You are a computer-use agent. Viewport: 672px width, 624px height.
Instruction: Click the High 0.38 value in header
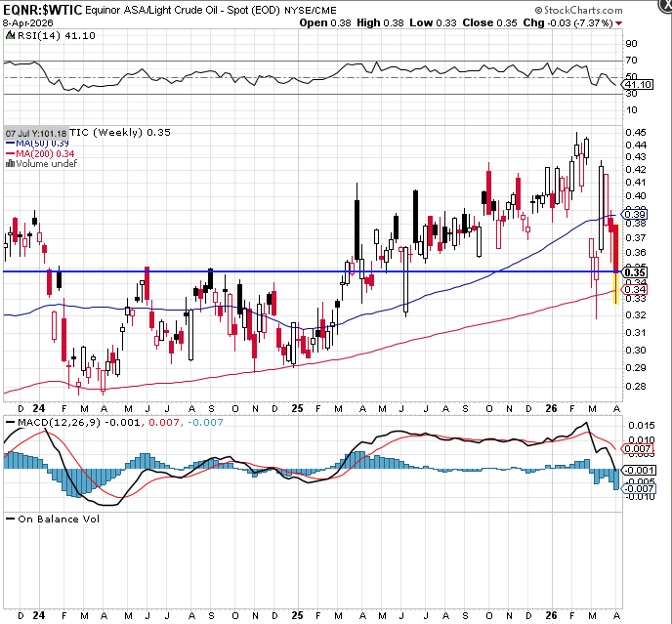tap(380, 23)
